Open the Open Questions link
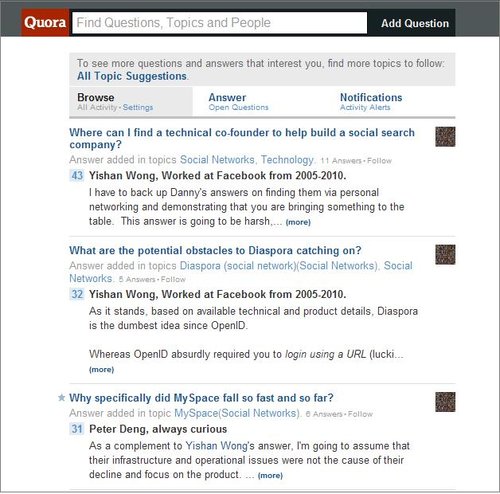Viewport: 500px width, 494px height. point(238,107)
